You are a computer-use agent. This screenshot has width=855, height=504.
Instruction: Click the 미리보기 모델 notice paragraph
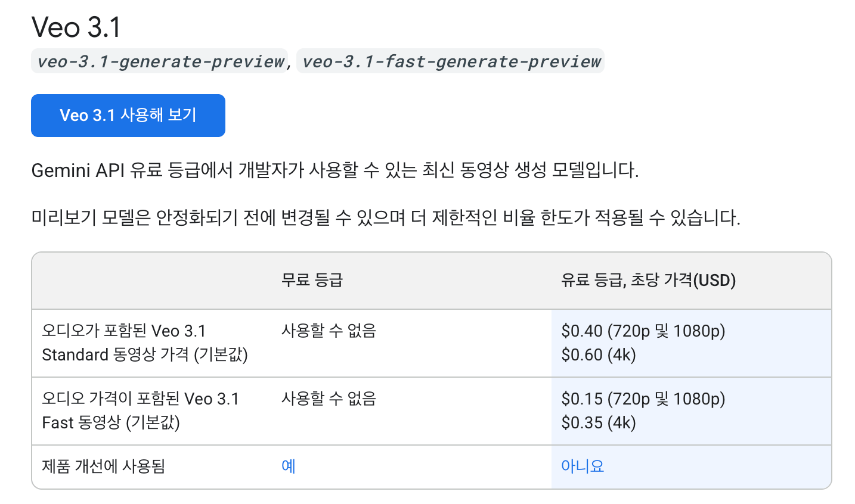pos(385,217)
